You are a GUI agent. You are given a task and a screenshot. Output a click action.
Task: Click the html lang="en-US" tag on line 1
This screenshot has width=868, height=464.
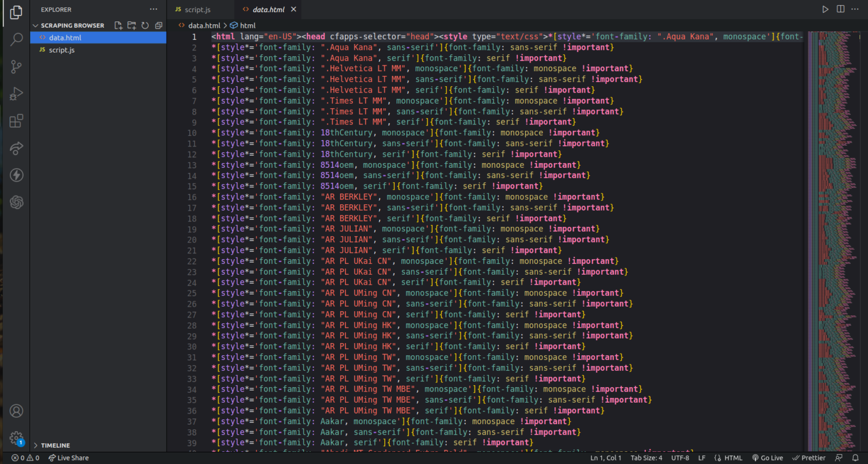tap(255, 36)
